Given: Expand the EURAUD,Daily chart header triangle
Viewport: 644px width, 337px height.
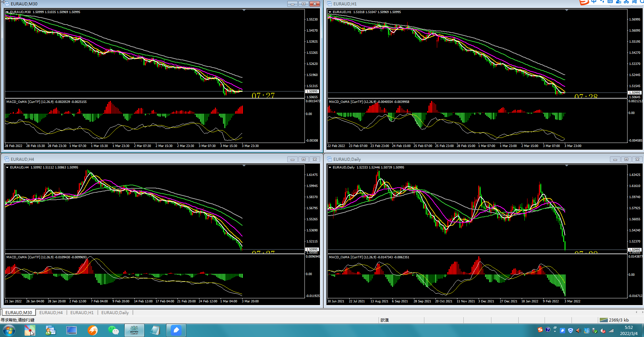Looking at the screenshot, I should pyautogui.click(x=330, y=167).
